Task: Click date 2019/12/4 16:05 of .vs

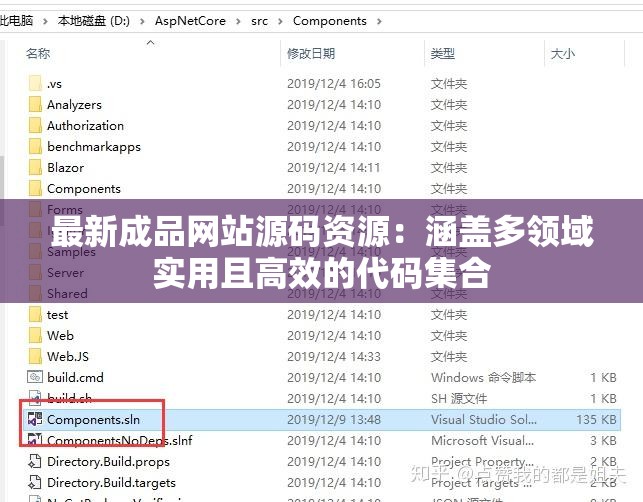Action: click(x=334, y=83)
